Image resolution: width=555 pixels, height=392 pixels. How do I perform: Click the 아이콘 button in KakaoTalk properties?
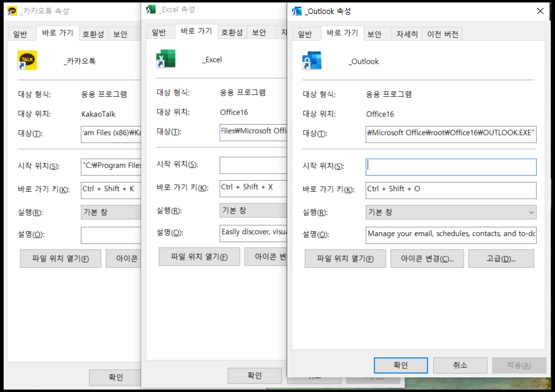pyautogui.click(x=123, y=259)
